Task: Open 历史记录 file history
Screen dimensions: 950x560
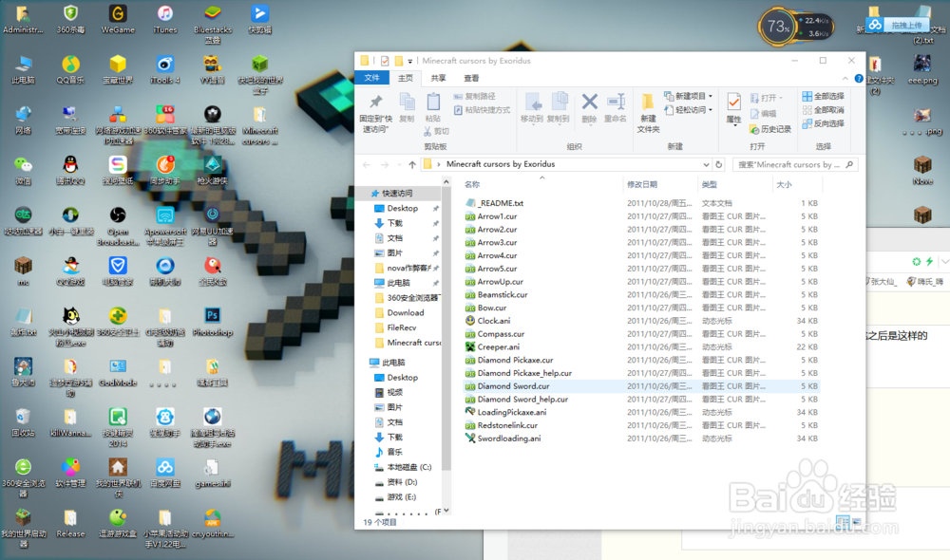Action: [770, 129]
